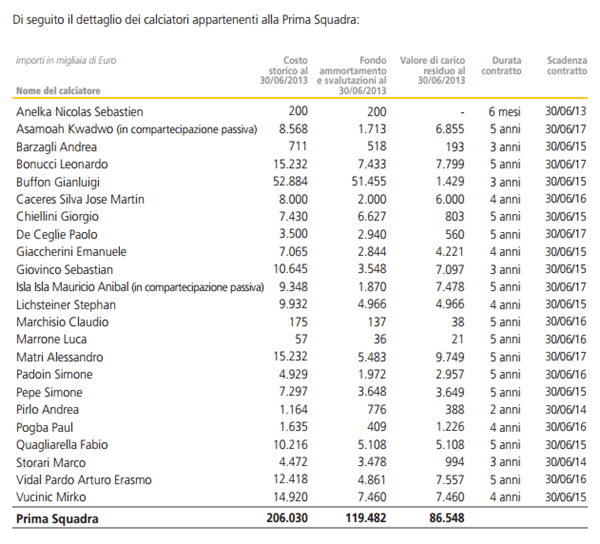The width and height of the screenshot is (600, 544).
Task: Click the Buffon Gianluigi row name
Action: pos(59,181)
